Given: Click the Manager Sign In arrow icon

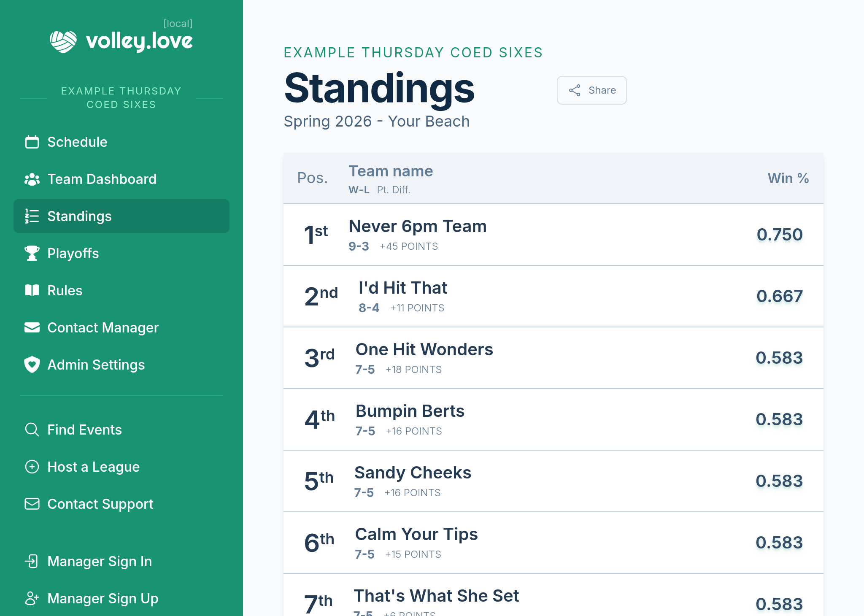Looking at the screenshot, I should [x=32, y=562].
